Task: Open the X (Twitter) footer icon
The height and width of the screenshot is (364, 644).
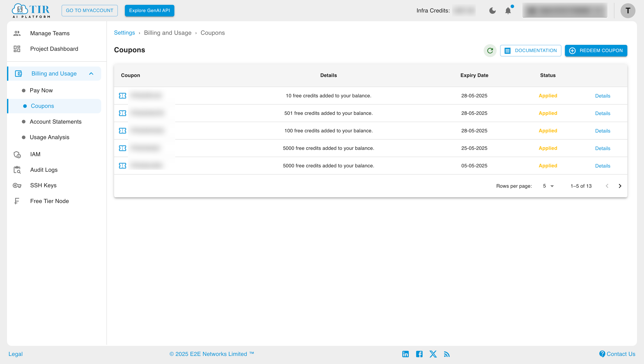Action: 433,354
